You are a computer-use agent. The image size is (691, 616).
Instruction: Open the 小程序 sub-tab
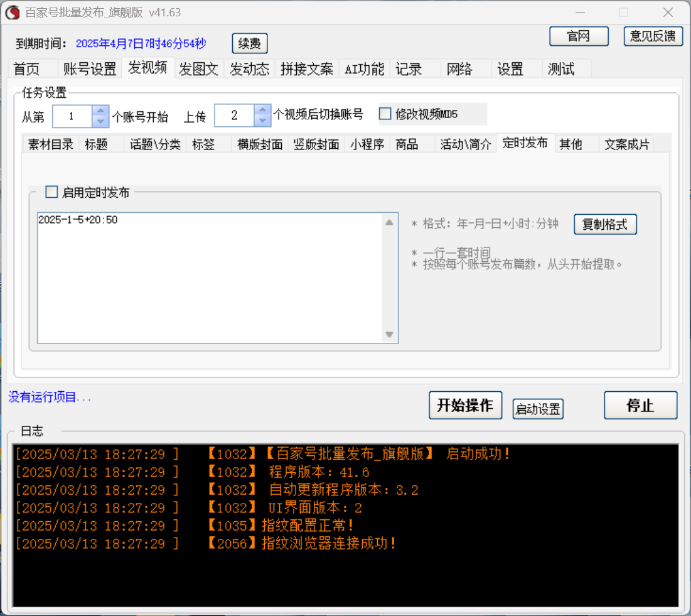[367, 144]
